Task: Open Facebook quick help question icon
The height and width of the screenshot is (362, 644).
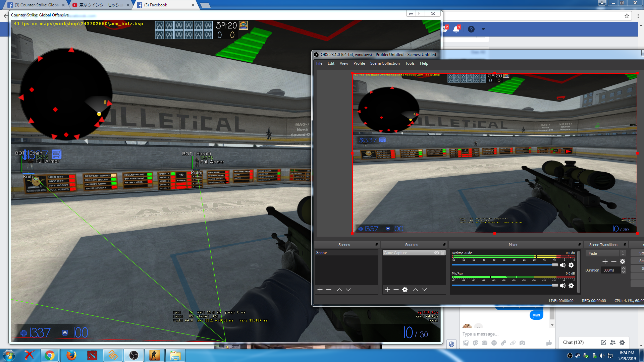Action: pyautogui.click(x=471, y=29)
